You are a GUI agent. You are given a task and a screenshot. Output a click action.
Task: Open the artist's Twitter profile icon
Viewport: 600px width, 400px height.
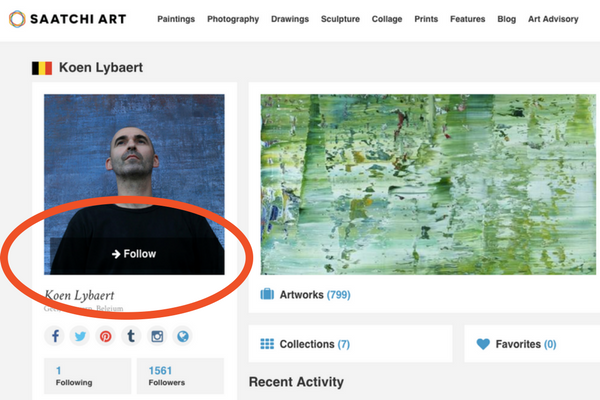[80, 336]
